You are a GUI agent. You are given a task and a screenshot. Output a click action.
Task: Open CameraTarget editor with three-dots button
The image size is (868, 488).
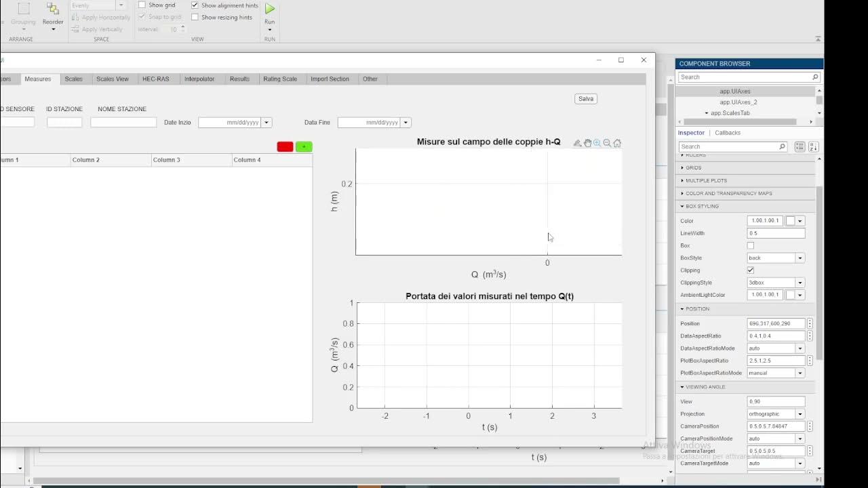click(x=810, y=451)
